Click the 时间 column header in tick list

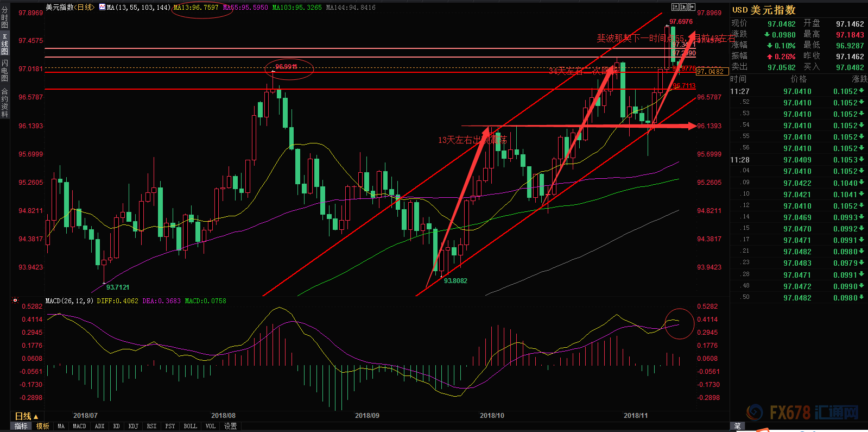pyautogui.click(x=738, y=79)
